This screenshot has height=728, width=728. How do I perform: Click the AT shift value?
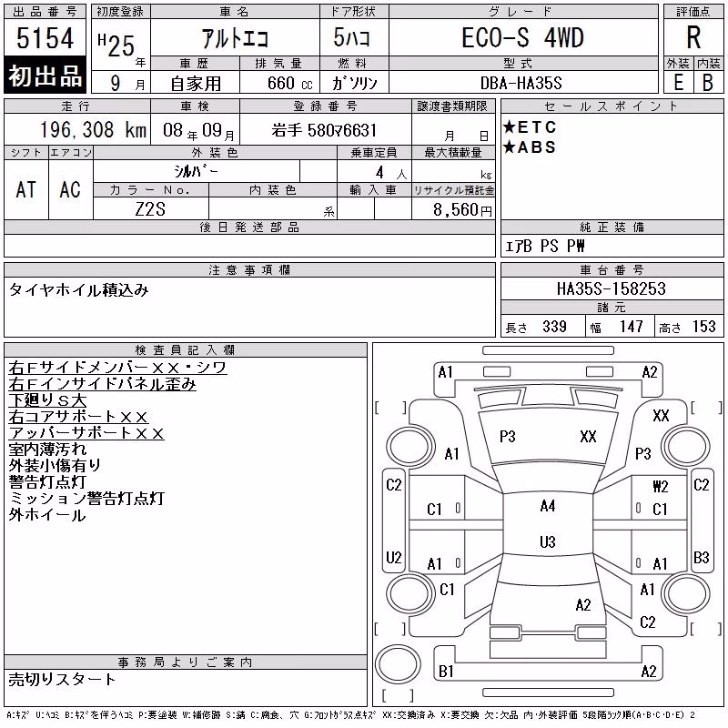pyautogui.click(x=25, y=189)
